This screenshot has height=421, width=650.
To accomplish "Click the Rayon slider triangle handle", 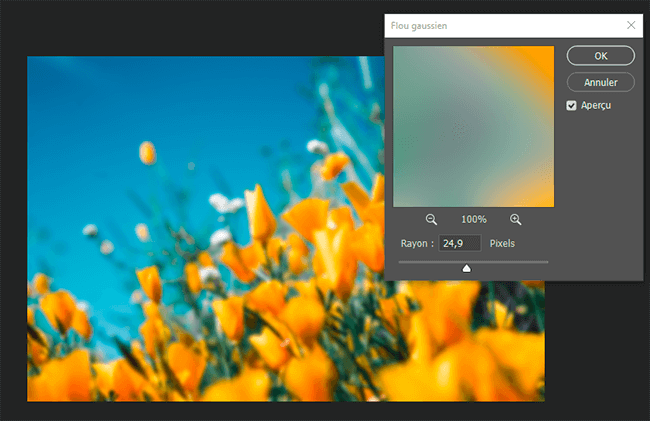I will [x=466, y=267].
